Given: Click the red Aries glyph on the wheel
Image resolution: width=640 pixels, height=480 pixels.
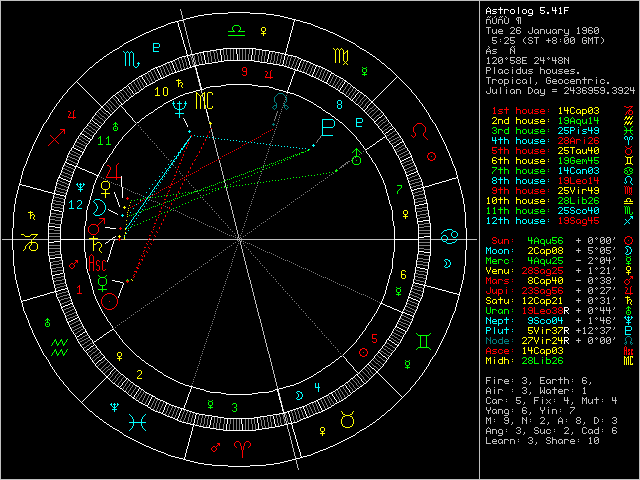Looking at the screenshot, I should (x=242, y=449).
